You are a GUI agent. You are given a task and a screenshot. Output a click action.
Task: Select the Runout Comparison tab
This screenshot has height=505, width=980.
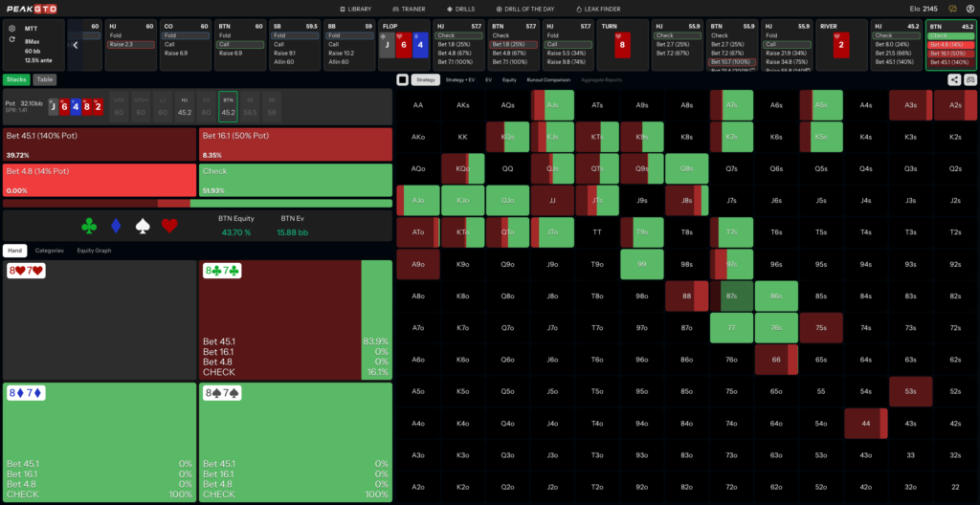(x=548, y=80)
